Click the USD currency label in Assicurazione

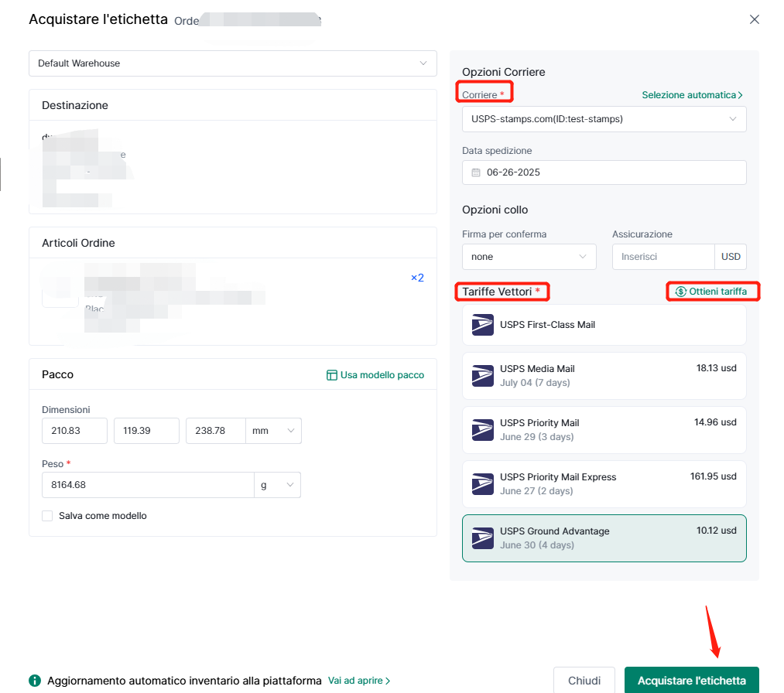point(731,257)
